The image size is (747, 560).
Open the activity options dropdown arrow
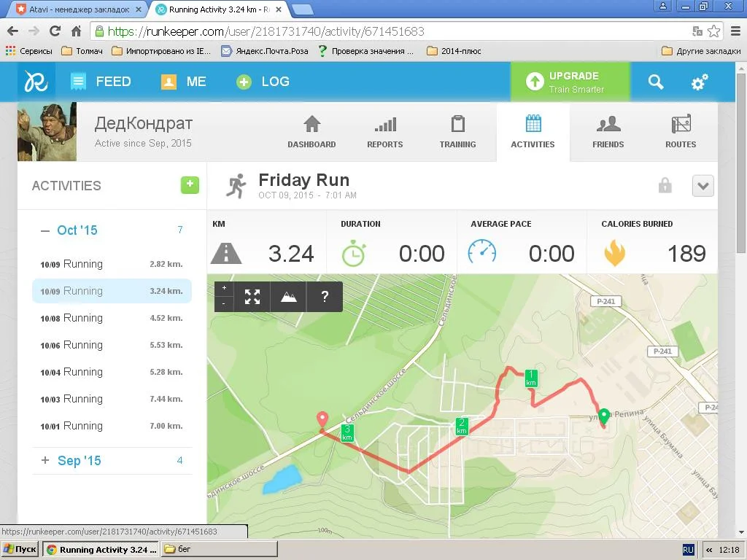click(703, 186)
